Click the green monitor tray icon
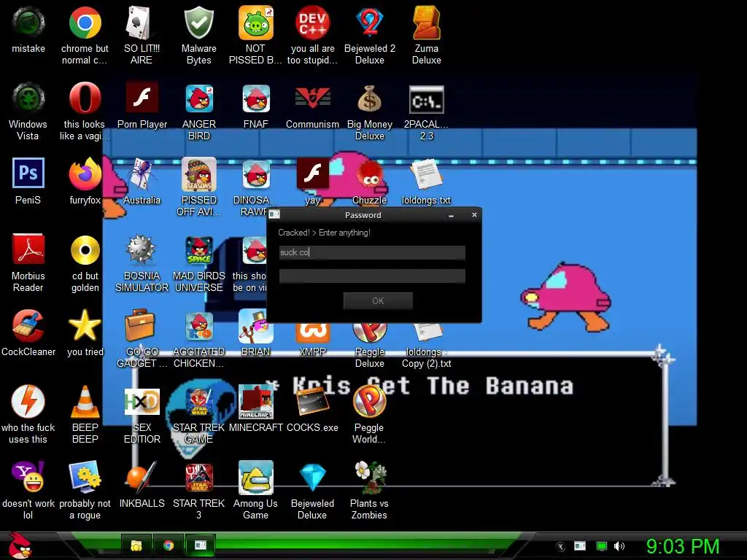 click(x=602, y=546)
